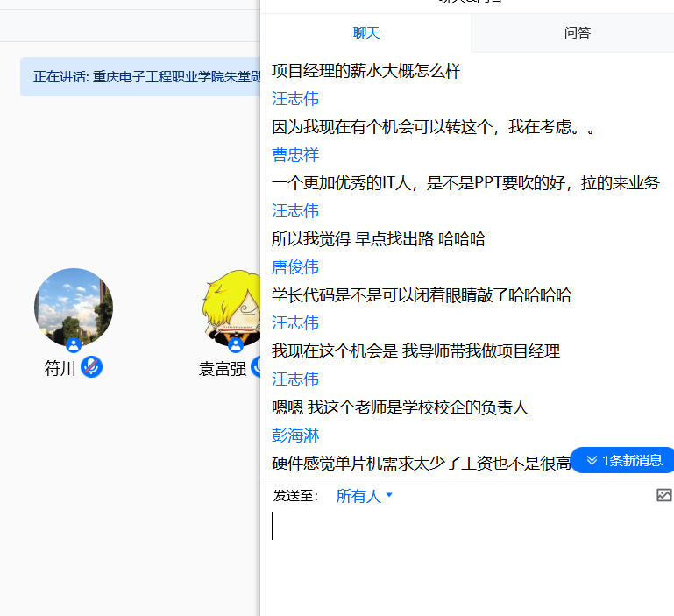
Task: Click 汪志伟 above the 早点找出路 message
Action: tap(295, 211)
